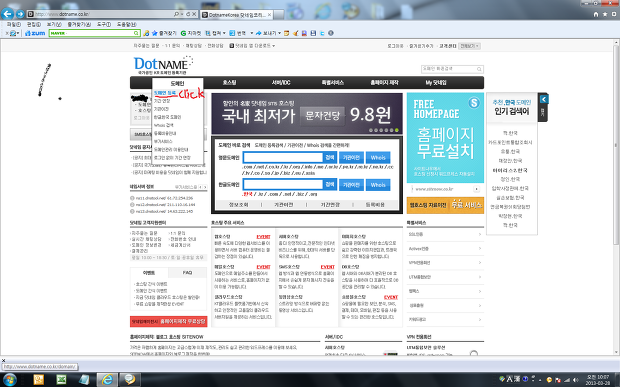Expand the 번역 toolbar dropdown arrow

[251, 33]
